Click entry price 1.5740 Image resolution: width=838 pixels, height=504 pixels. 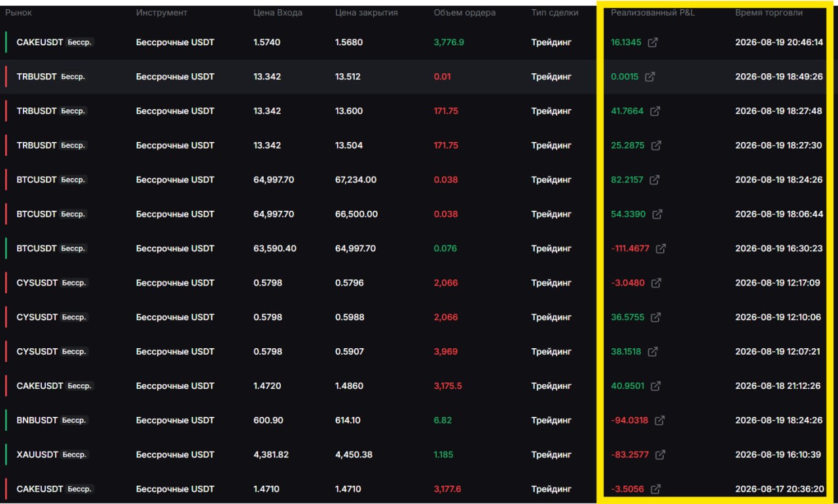[x=267, y=43]
